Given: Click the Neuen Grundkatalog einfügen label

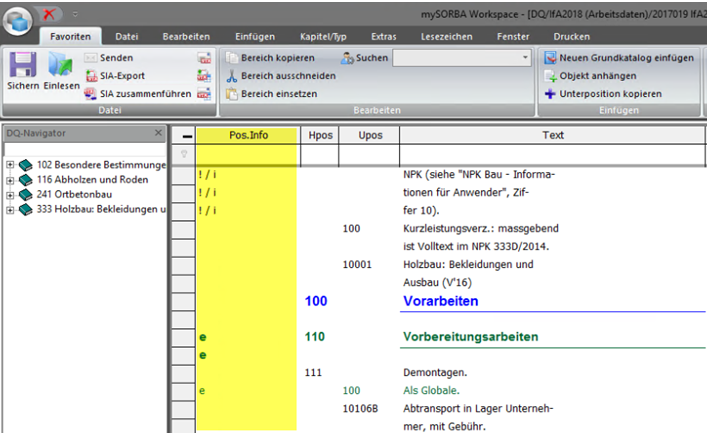Looking at the screenshot, I should click(x=627, y=58).
